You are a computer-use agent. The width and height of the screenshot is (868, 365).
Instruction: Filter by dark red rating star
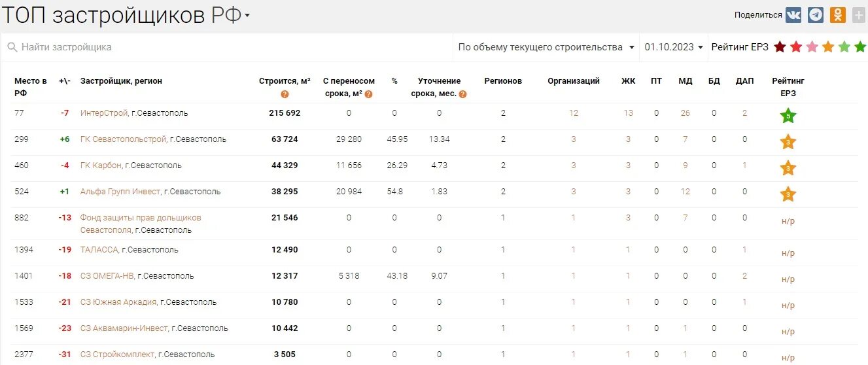(x=780, y=47)
